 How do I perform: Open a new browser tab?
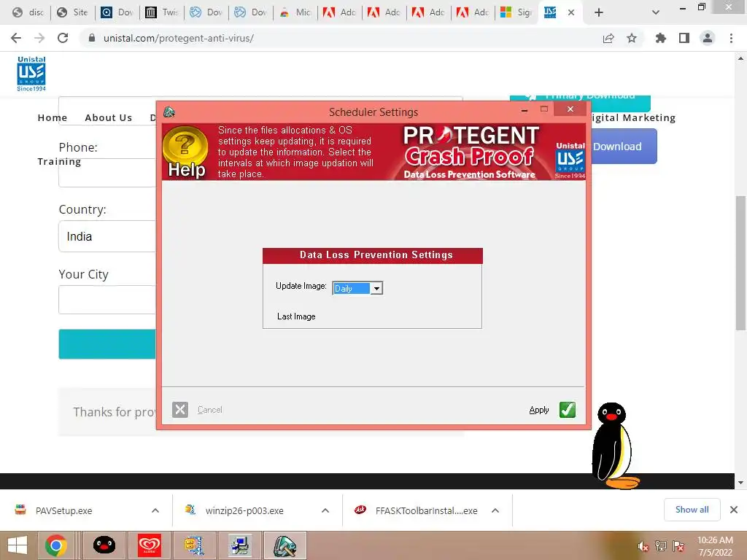(x=599, y=12)
